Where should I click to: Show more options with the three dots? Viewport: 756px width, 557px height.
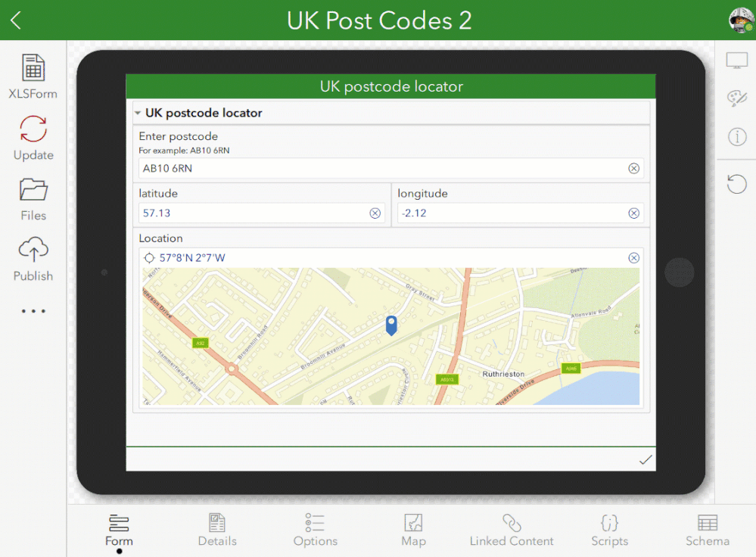pos(33,311)
